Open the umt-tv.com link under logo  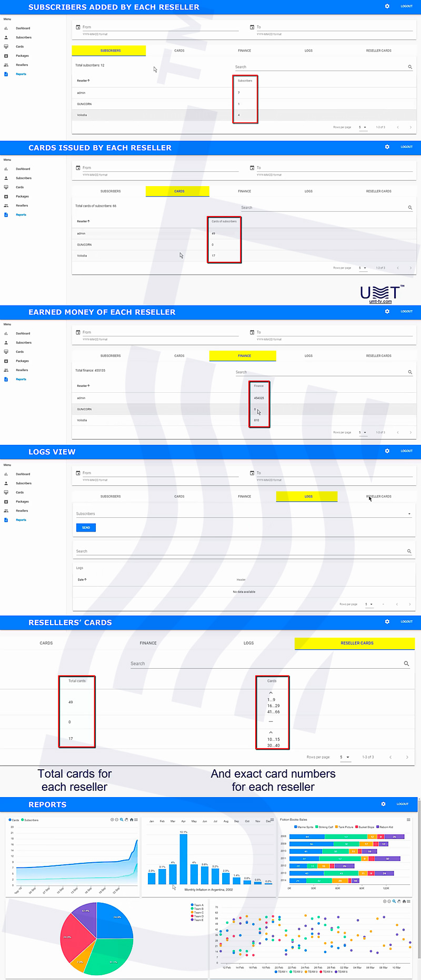pyautogui.click(x=380, y=301)
